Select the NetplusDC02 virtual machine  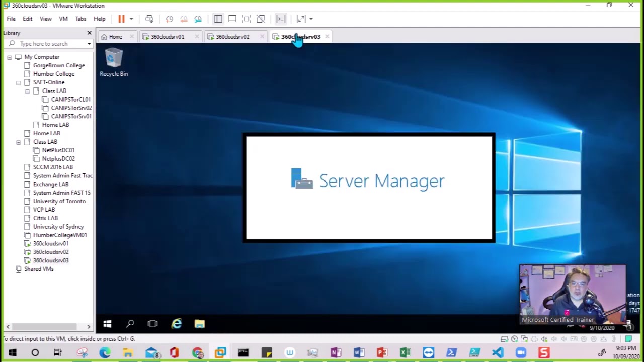pyautogui.click(x=58, y=159)
